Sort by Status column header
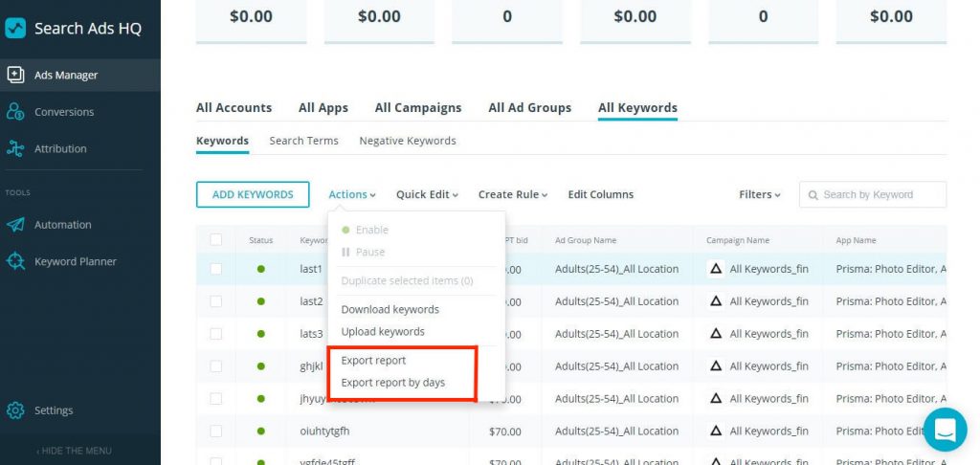Image resolution: width=980 pixels, height=465 pixels. click(260, 240)
